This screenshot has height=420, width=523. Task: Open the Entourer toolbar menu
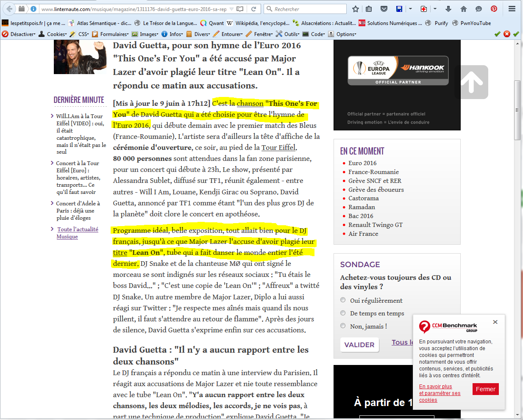click(x=228, y=34)
